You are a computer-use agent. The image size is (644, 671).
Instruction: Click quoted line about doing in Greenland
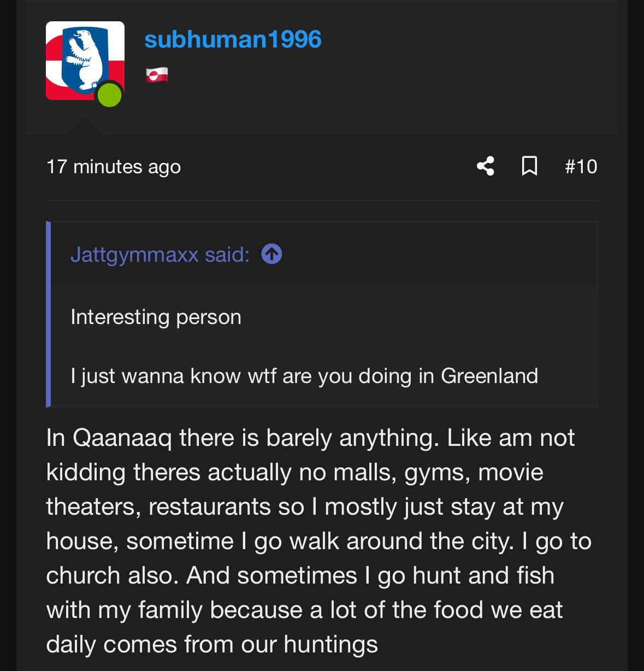click(x=304, y=376)
